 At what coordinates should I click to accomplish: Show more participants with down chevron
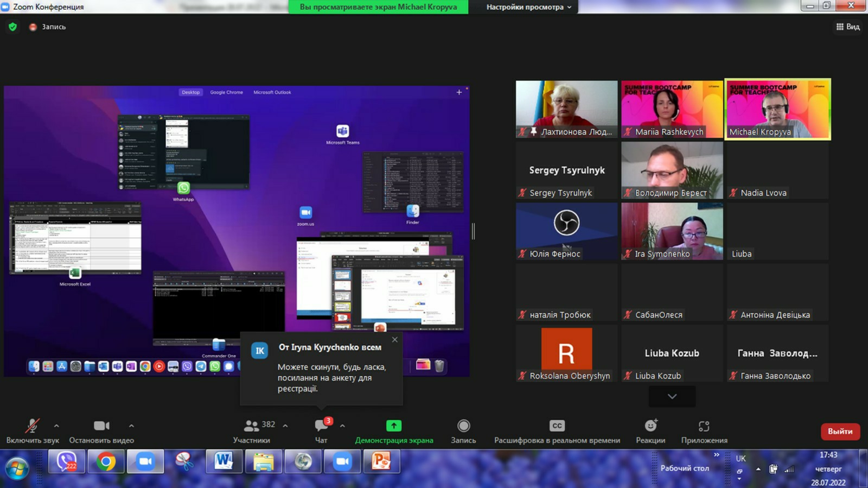tap(672, 396)
